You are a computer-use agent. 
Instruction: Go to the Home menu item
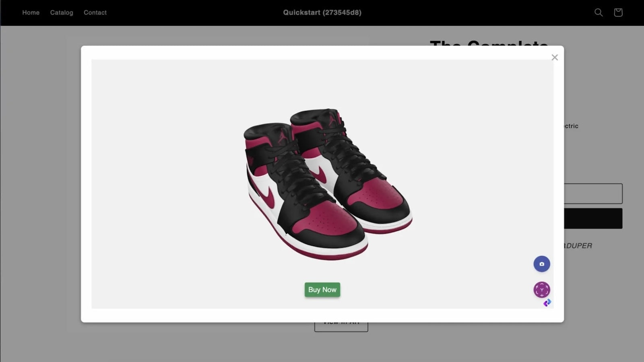[x=31, y=12]
